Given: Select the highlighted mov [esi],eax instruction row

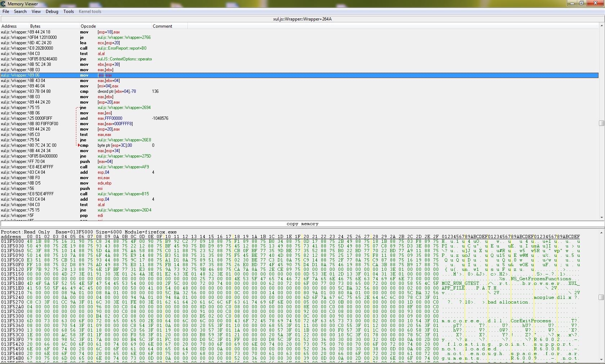Looking at the screenshot, I should tap(104, 75).
